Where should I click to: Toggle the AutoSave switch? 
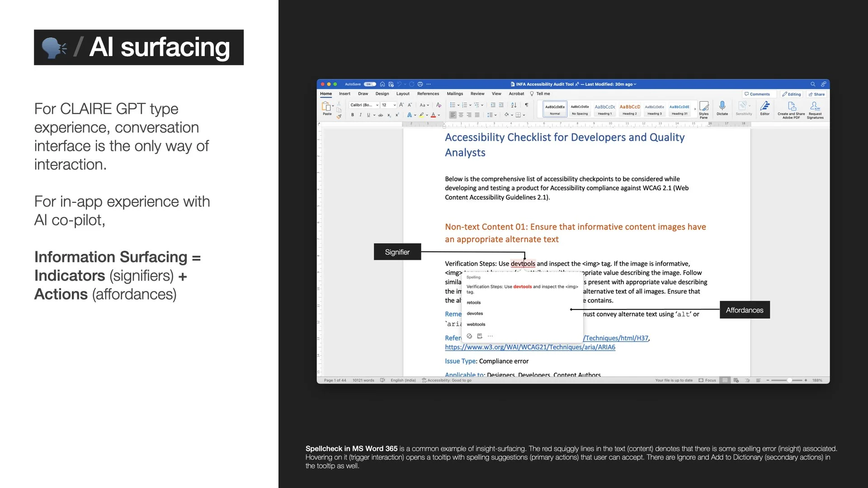[x=370, y=84]
